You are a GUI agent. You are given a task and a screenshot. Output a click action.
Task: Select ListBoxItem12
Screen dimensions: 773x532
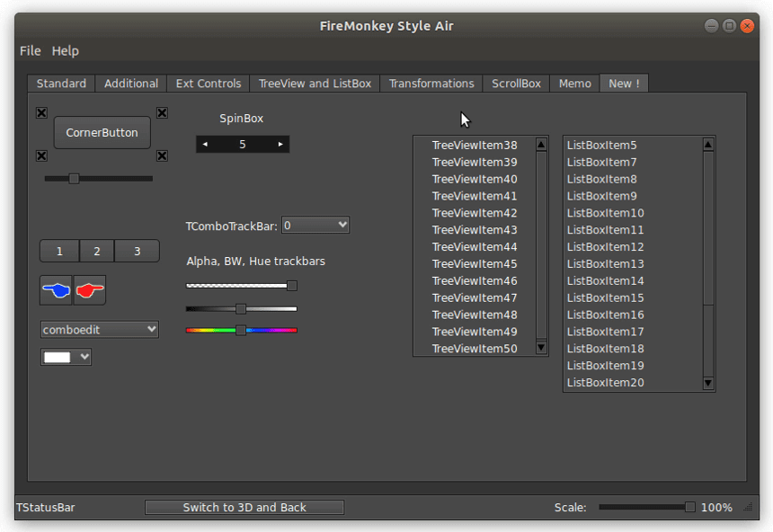click(x=606, y=246)
